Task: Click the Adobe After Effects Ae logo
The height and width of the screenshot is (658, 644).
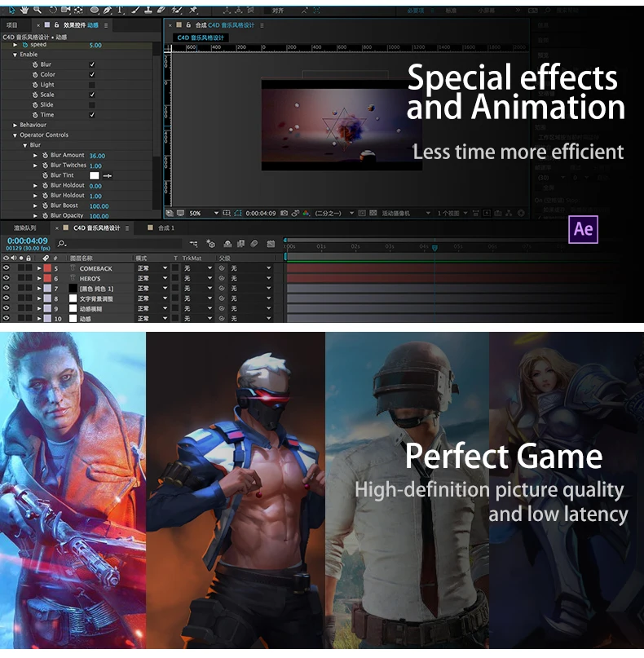Action: pyautogui.click(x=583, y=230)
